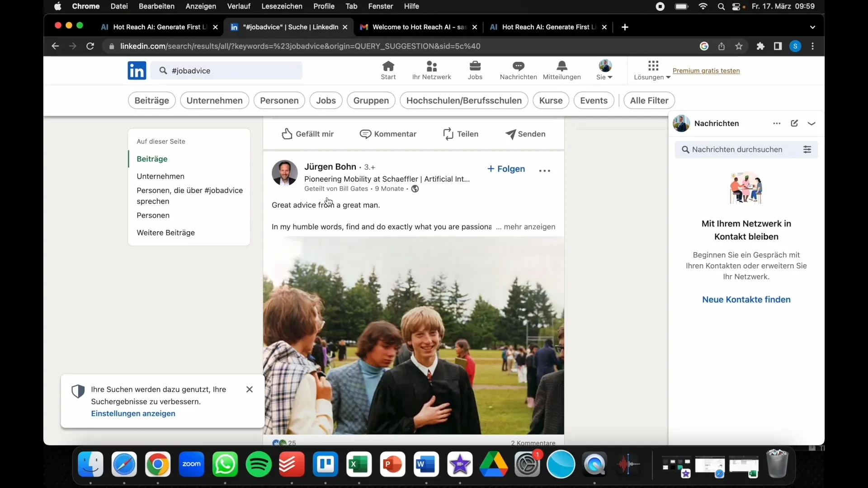Like the post with Gefällt mir
Viewport: 868px width, 488px height.
click(307, 134)
